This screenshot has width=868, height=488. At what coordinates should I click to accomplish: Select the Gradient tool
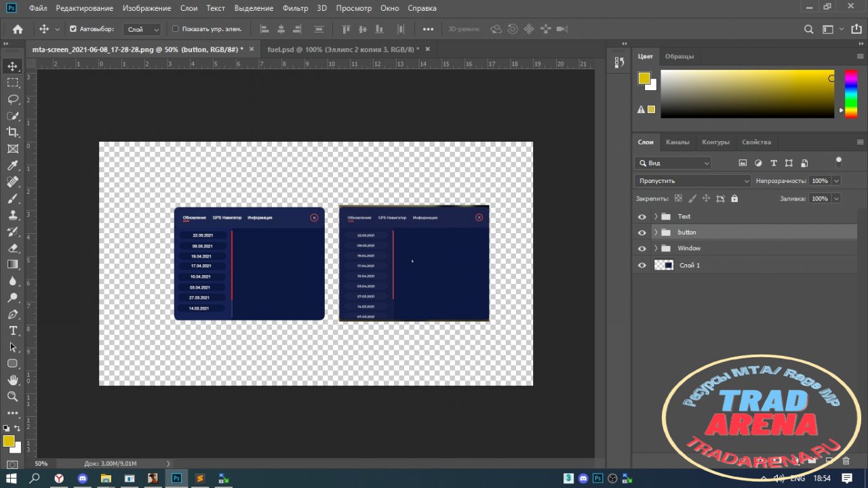[13, 264]
